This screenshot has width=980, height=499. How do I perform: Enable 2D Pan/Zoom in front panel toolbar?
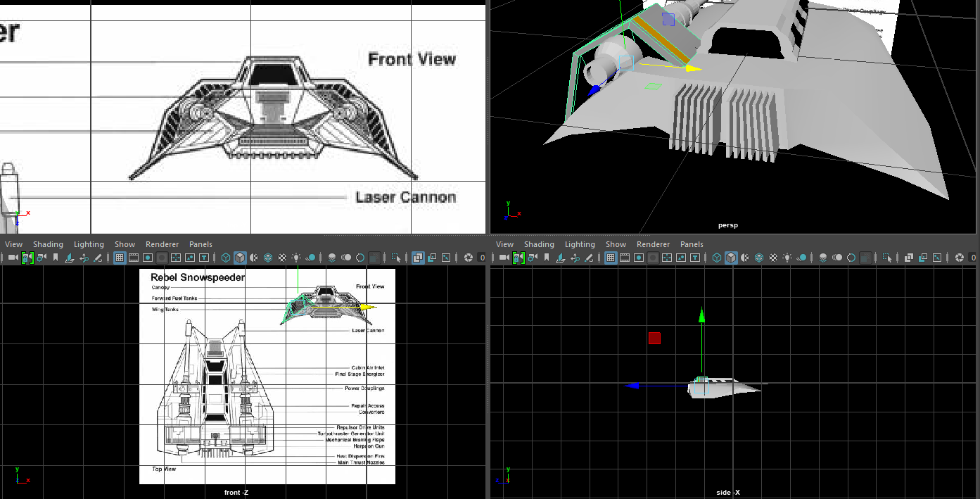[84, 258]
